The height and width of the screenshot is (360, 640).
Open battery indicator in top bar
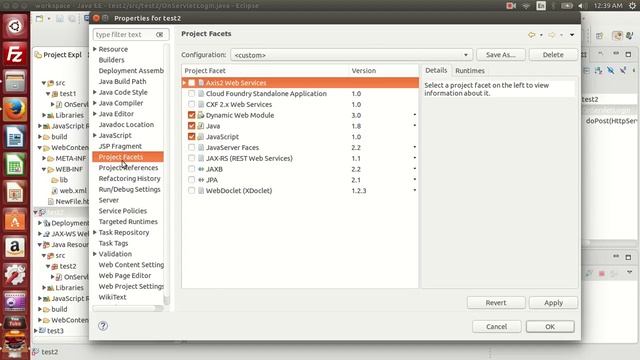(x=567, y=6)
